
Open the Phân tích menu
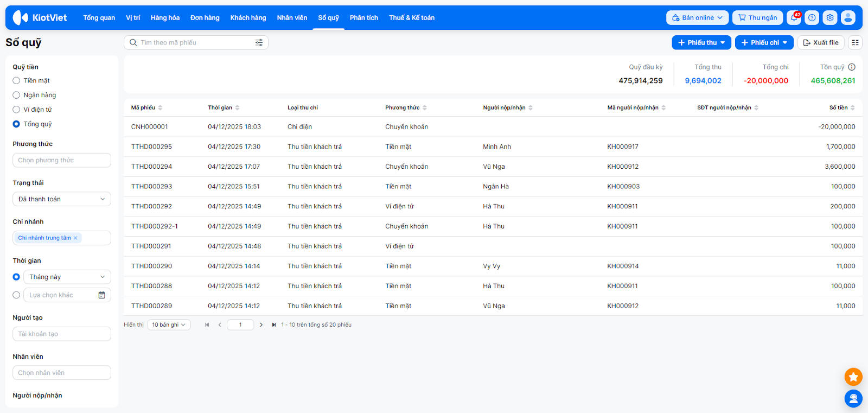click(363, 18)
